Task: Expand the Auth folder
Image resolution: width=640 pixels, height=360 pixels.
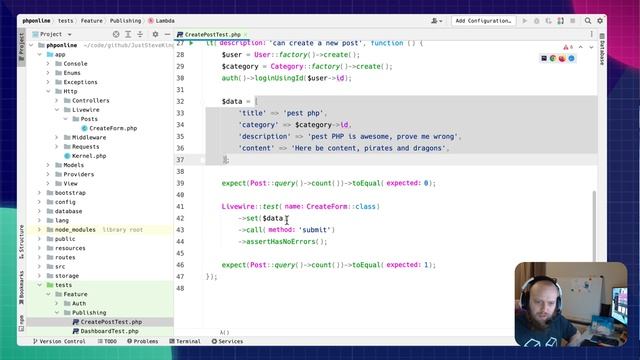Action: point(57,303)
